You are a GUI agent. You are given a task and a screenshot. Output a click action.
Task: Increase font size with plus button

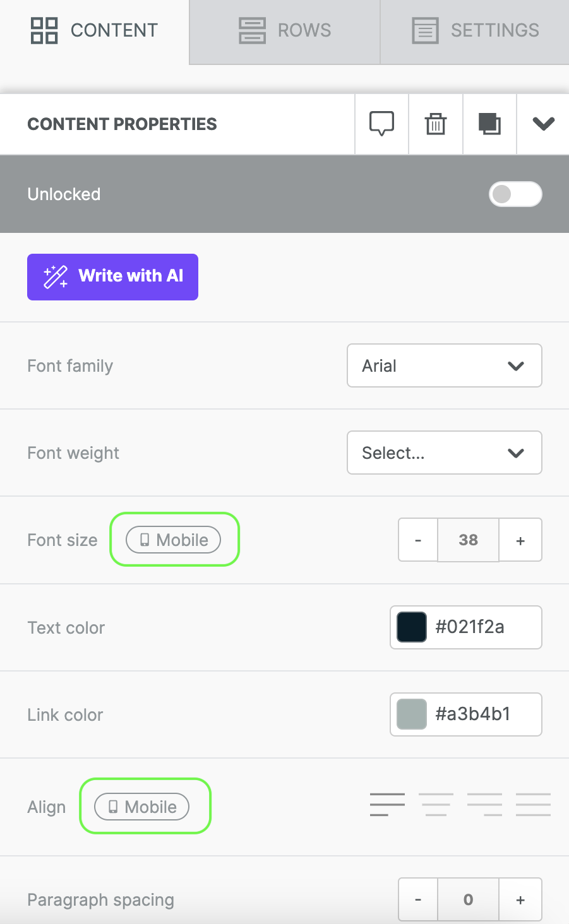520,540
